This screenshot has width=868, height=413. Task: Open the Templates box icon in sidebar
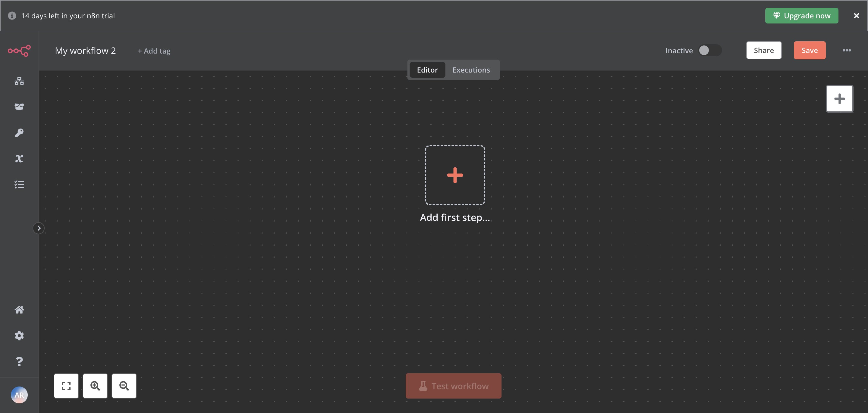(19, 107)
